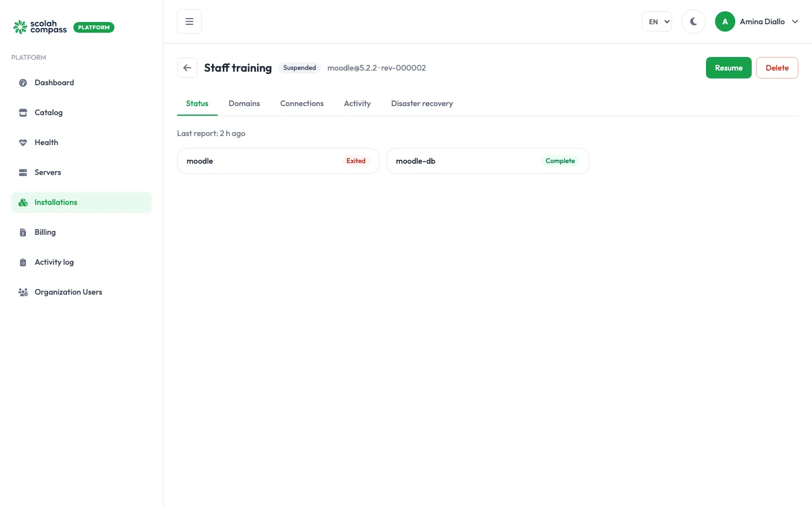Image resolution: width=812 pixels, height=508 pixels.
Task: Click the Staff training heading
Action: click(238, 68)
